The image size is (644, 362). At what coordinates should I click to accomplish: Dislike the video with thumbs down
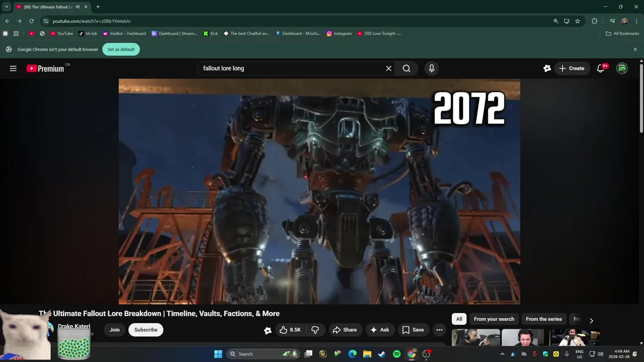[x=315, y=330]
